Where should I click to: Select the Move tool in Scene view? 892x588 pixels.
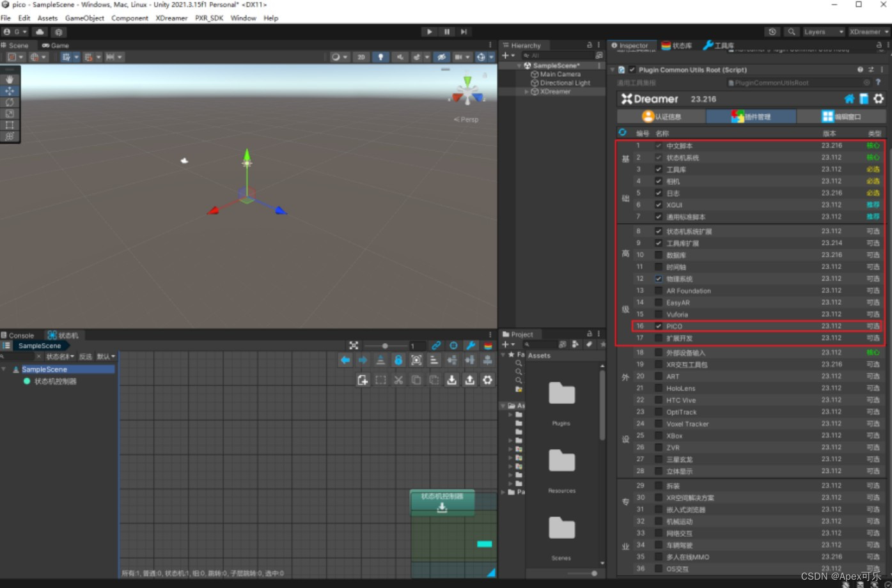pos(9,91)
